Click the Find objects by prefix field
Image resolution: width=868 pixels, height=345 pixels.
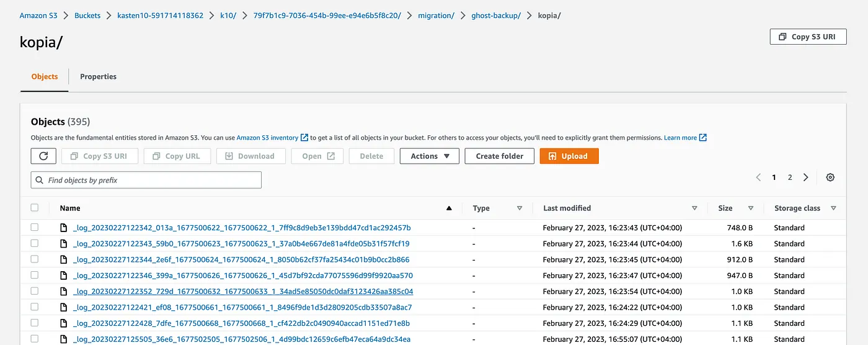[x=146, y=180]
